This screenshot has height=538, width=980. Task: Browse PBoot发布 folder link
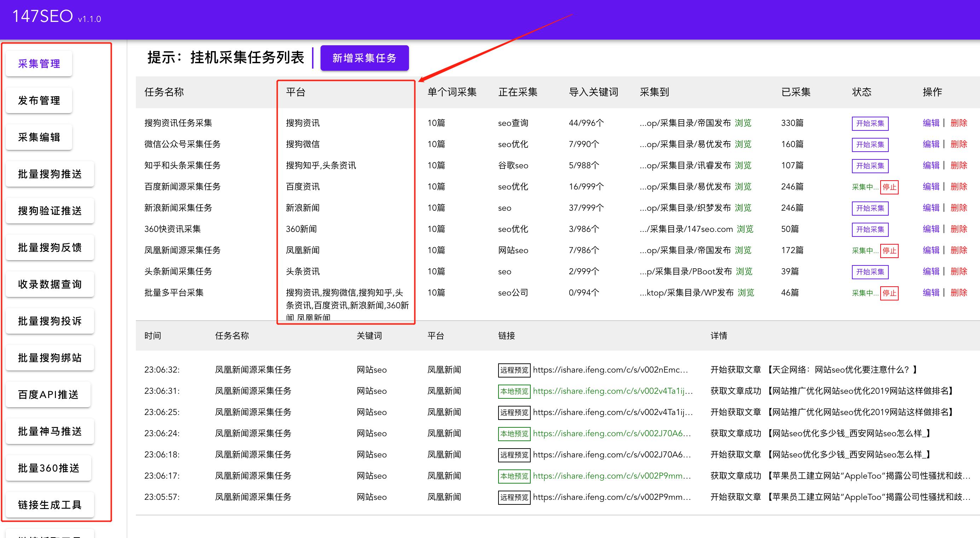(x=744, y=271)
